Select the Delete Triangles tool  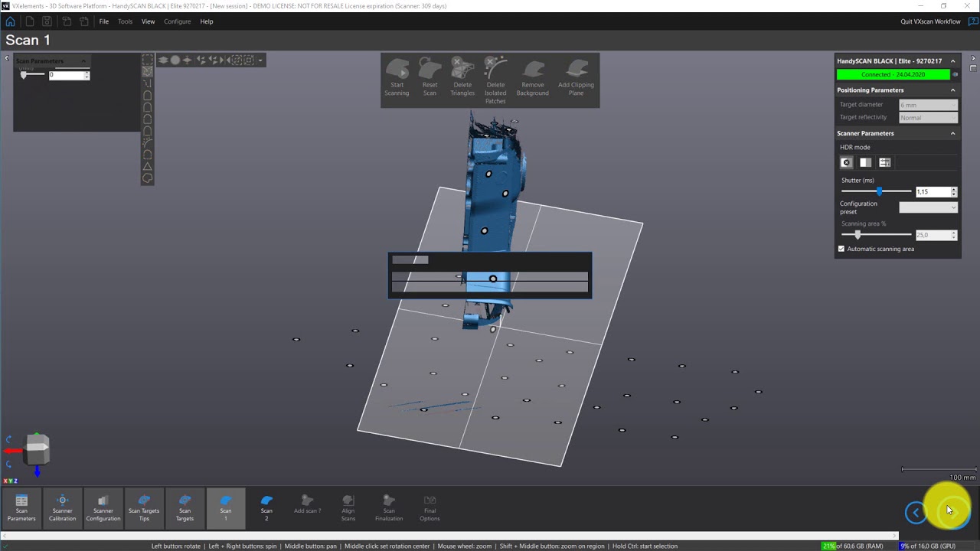point(462,78)
